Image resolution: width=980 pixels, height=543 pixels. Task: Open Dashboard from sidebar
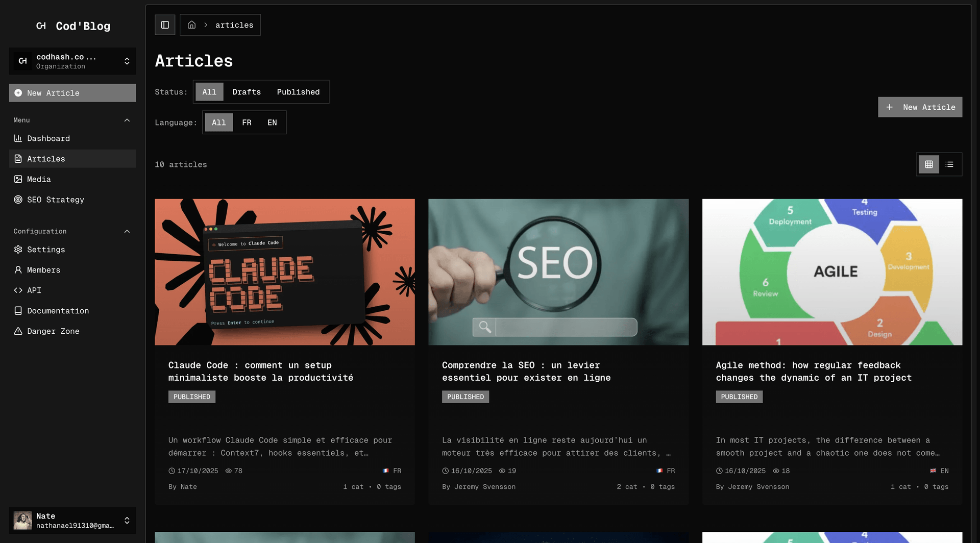coord(48,138)
